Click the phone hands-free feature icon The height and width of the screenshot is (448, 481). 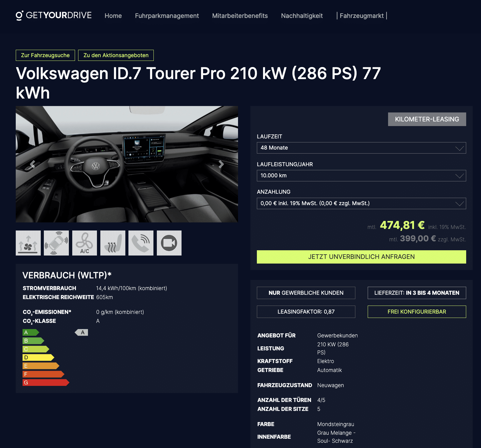pyautogui.click(x=141, y=243)
